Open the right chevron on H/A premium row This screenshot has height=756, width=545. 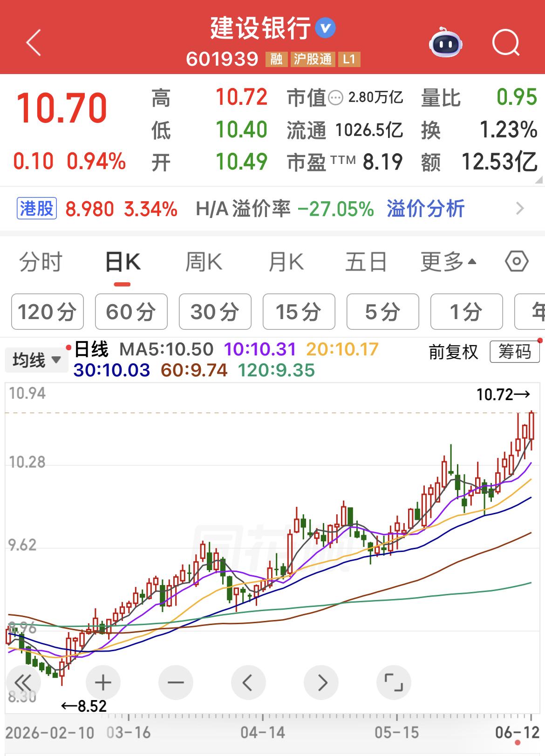(x=520, y=208)
